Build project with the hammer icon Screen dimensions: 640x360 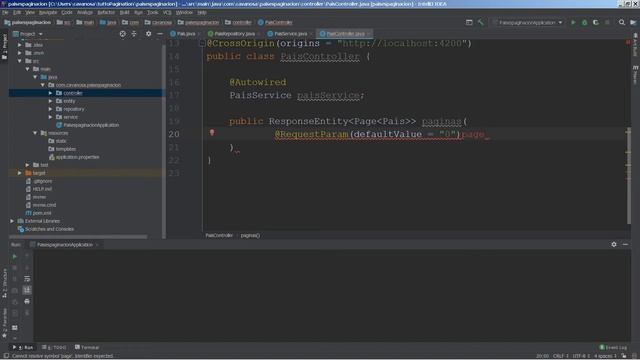tap(480, 22)
